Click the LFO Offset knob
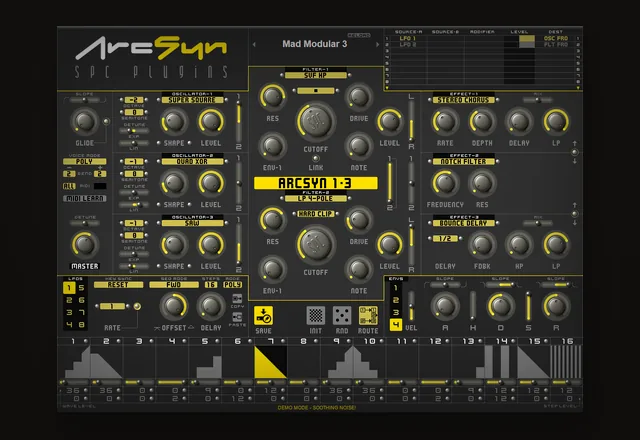The image size is (640, 440). (174, 306)
